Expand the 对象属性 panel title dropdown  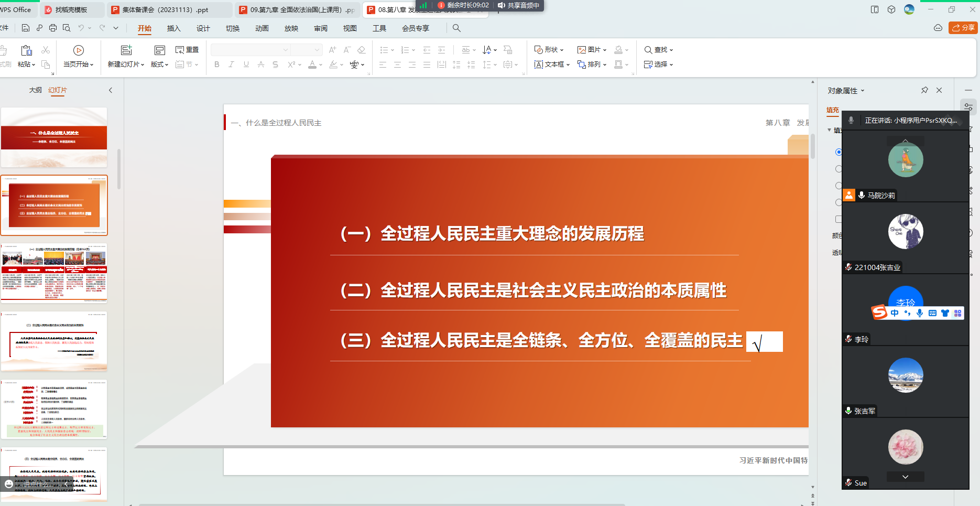(846, 91)
